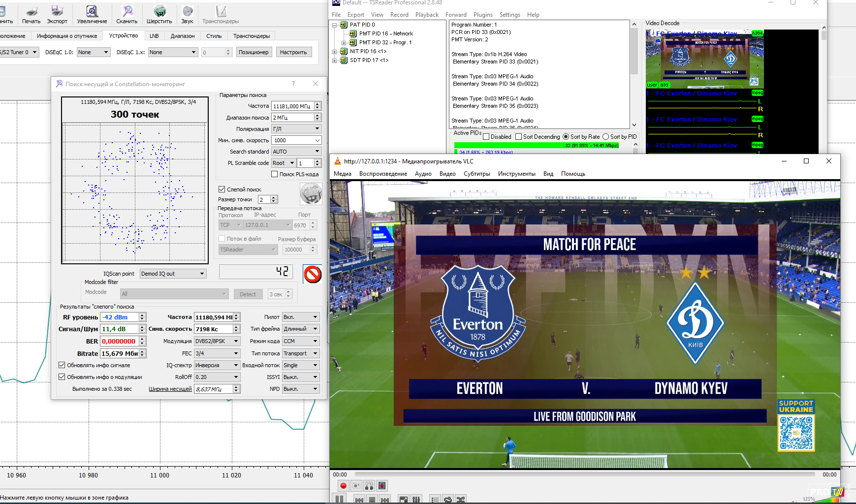
Task: Click the Звук speaker icon
Action: (x=187, y=14)
